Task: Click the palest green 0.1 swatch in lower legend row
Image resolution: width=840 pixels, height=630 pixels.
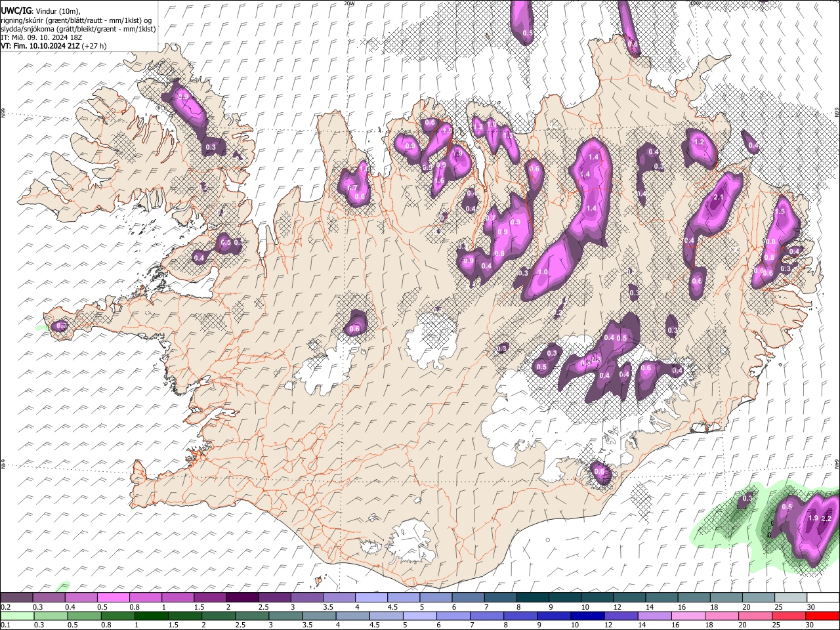Action: pyautogui.click(x=17, y=616)
